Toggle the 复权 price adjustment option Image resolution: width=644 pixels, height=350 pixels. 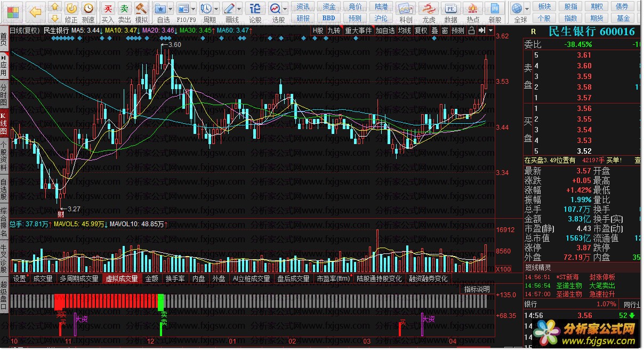click(x=421, y=30)
